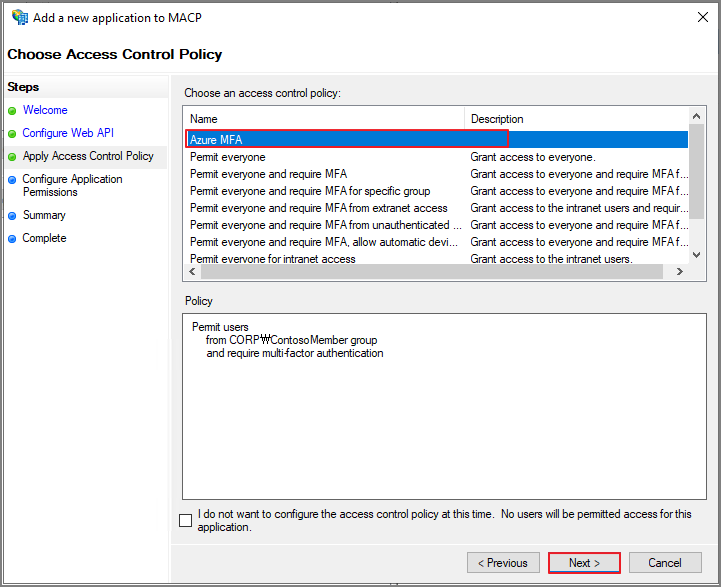Click the green bullet next to Welcome step
The height and width of the screenshot is (587, 721).
coord(12,111)
